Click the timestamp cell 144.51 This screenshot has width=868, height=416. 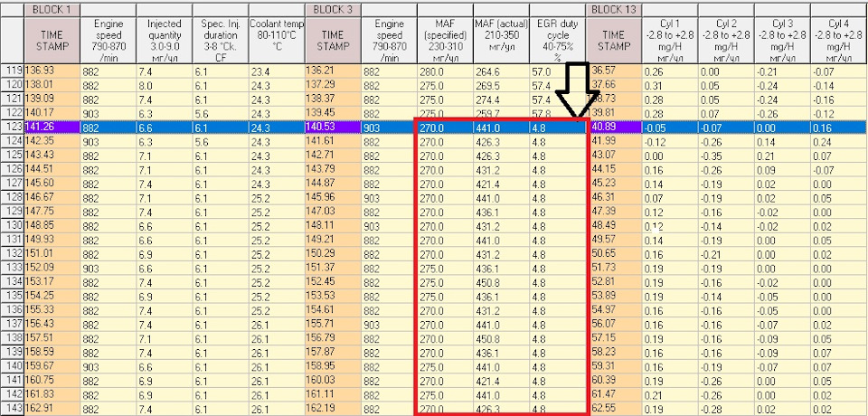point(52,169)
